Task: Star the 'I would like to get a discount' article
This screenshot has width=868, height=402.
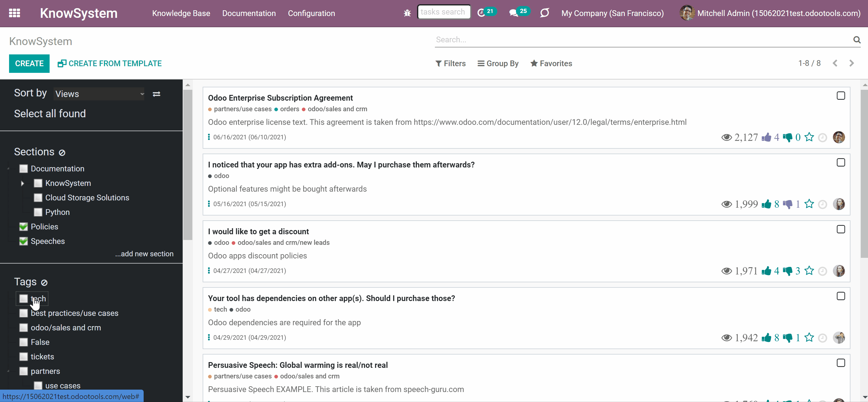Action: pyautogui.click(x=809, y=270)
